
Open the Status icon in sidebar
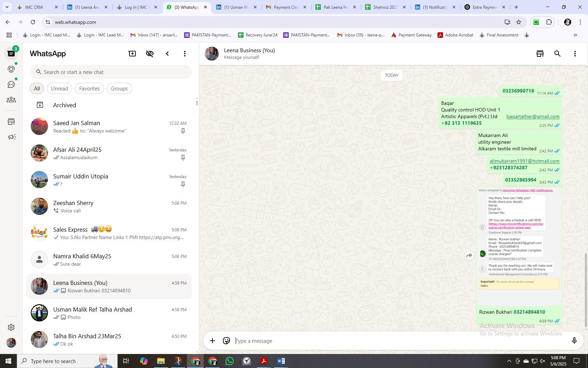click(x=11, y=69)
